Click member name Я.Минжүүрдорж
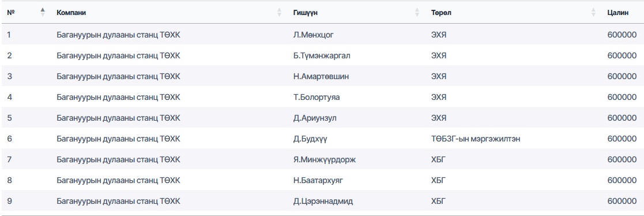 click(325, 159)
